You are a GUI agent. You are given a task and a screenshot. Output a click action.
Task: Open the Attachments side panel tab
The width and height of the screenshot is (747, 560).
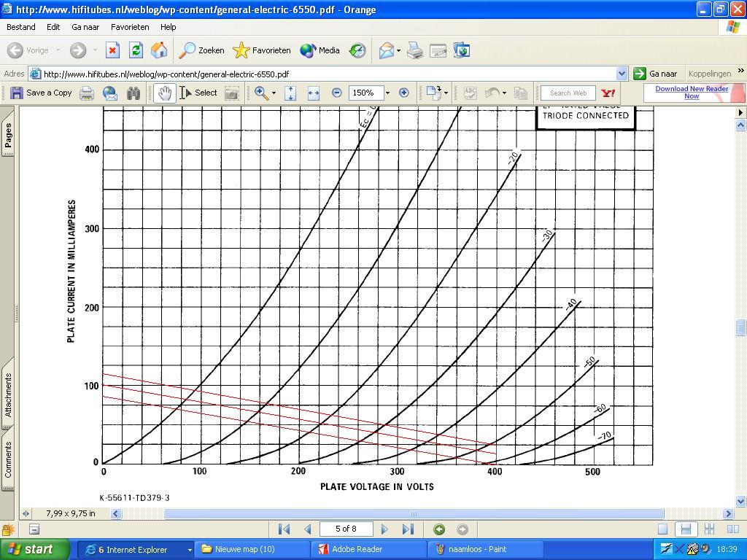pyautogui.click(x=8, y=394)
